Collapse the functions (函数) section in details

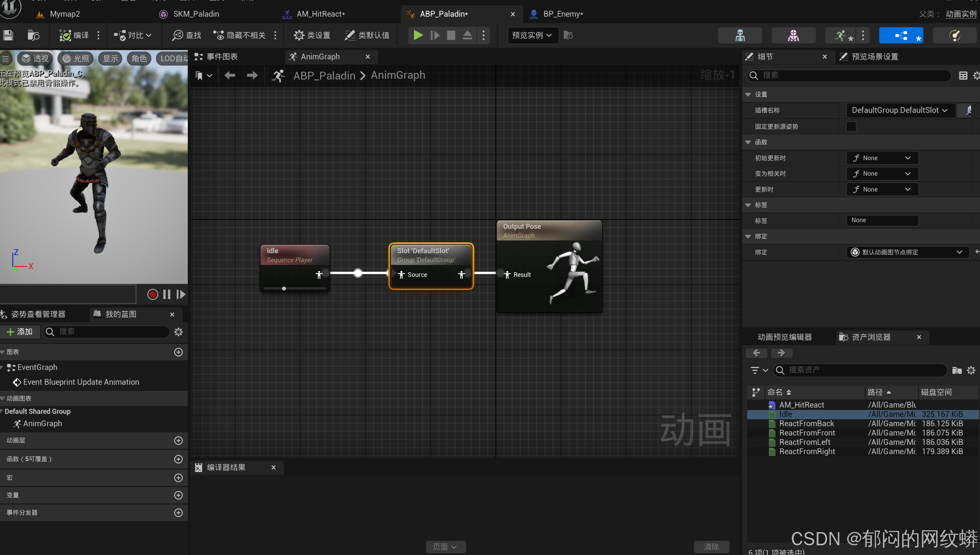[748, 142]
